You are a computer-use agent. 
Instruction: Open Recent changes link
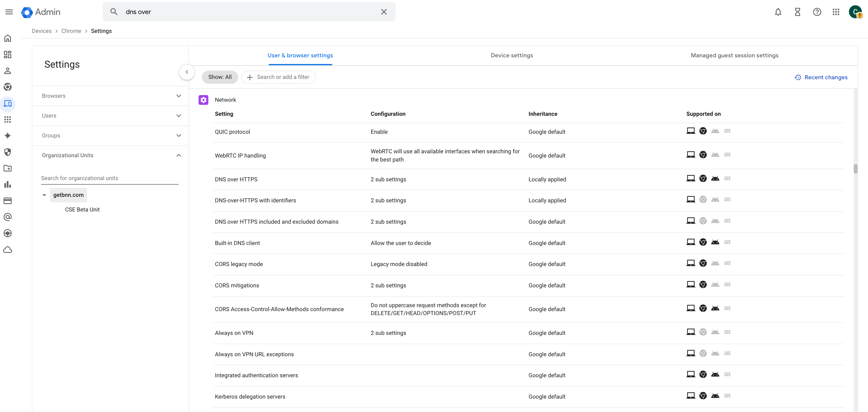(x=821, y=77)
